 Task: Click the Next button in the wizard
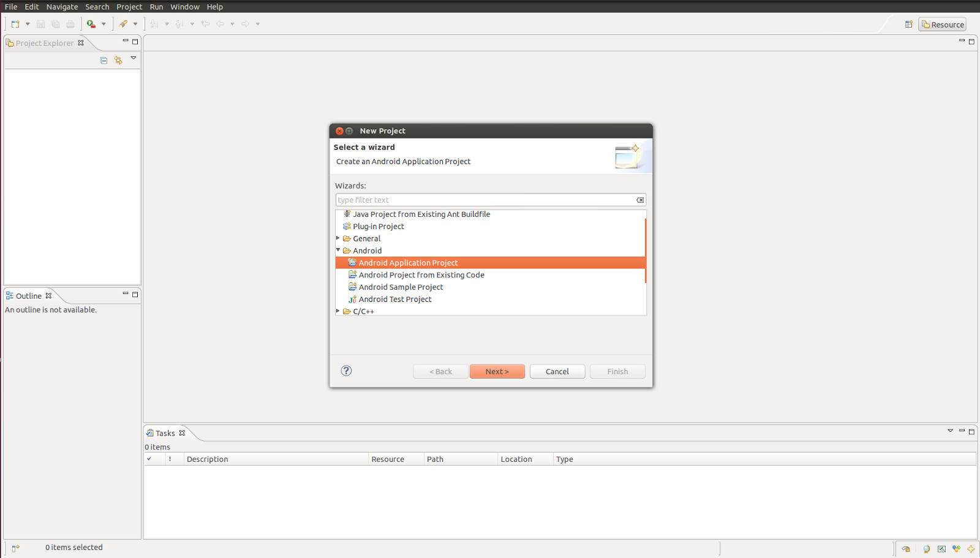(x=497, y=371)
